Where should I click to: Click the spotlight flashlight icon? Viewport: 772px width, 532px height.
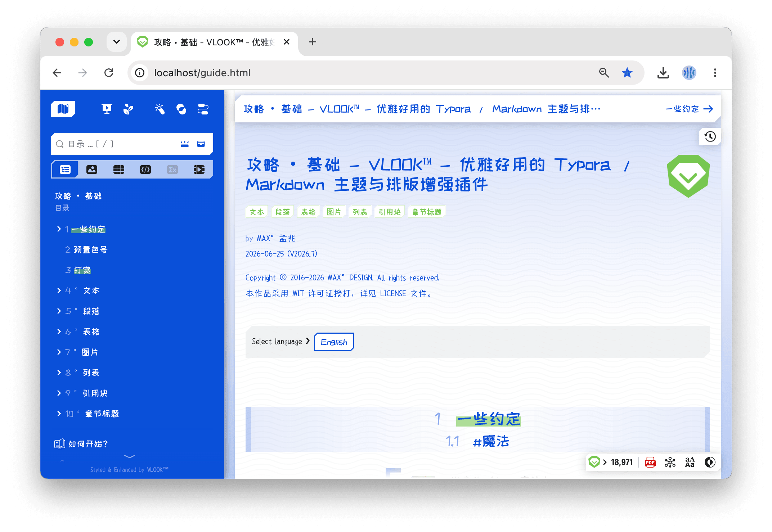click(160, 109)
